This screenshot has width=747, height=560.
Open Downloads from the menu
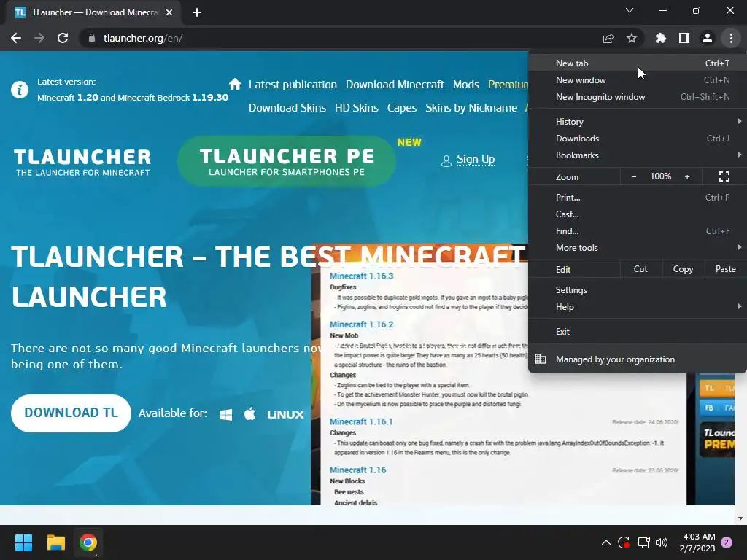[x=638, y=139]
